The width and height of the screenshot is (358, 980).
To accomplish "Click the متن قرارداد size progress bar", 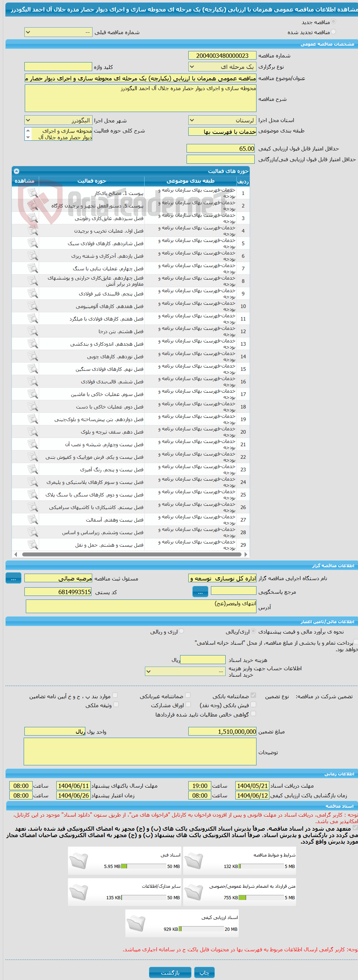I will point(261,897).
